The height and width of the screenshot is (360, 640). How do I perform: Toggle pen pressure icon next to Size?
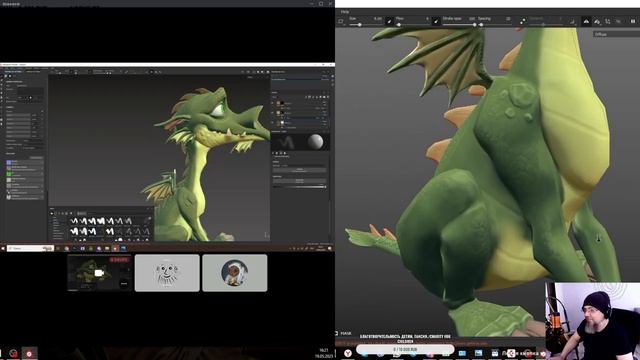tap(389, 21)
